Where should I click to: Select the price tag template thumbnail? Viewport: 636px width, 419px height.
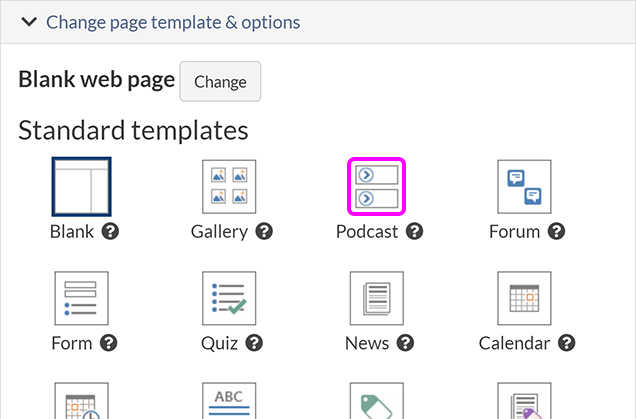pos(376,402)
